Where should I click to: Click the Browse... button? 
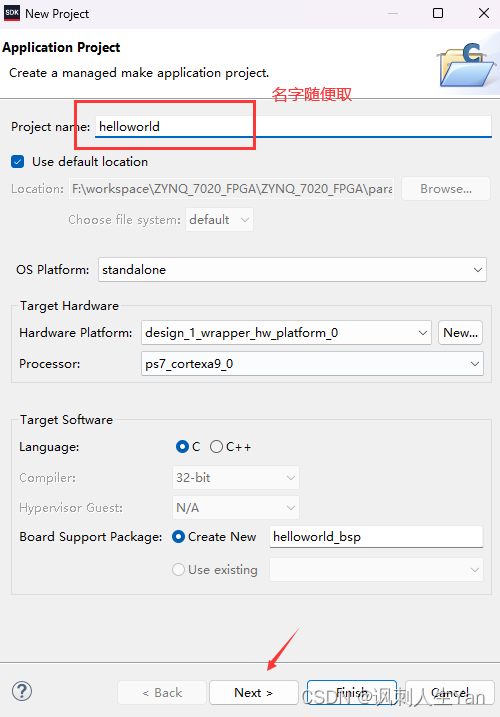click(446, 188)
